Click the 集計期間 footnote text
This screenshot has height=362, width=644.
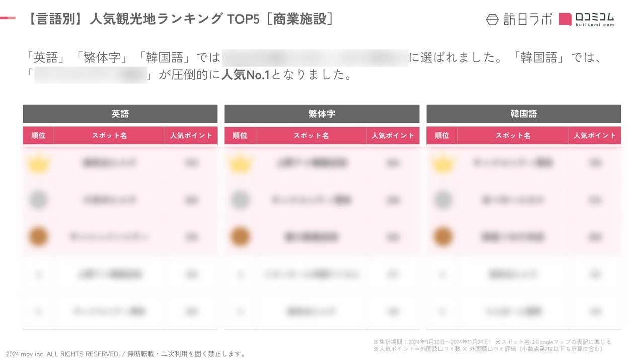point(432,342)
